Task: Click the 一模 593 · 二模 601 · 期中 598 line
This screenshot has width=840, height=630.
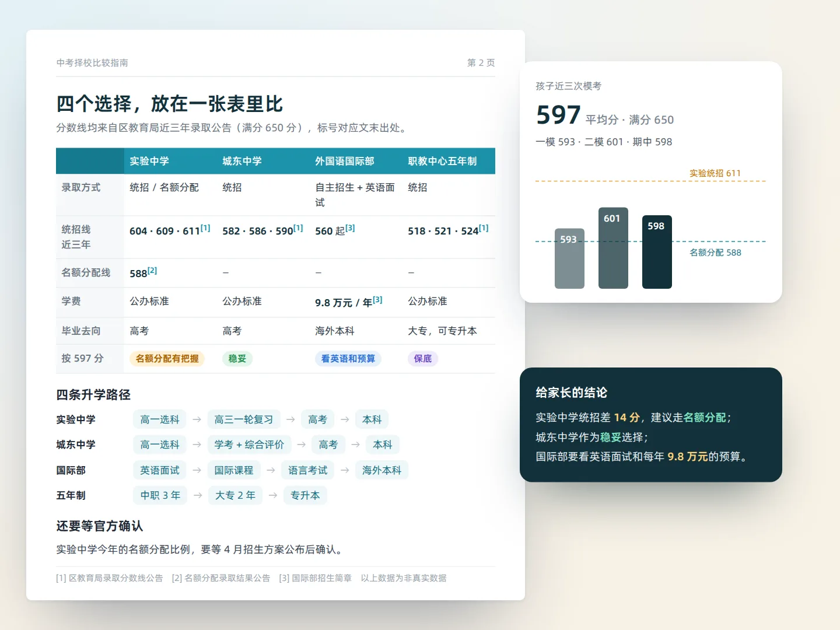Action: 604,142
